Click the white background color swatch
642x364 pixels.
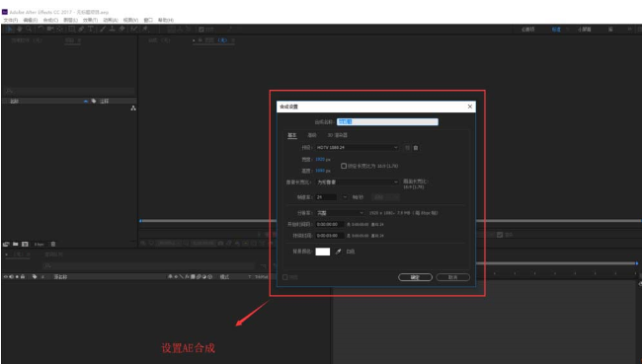(x=323, y=252)
